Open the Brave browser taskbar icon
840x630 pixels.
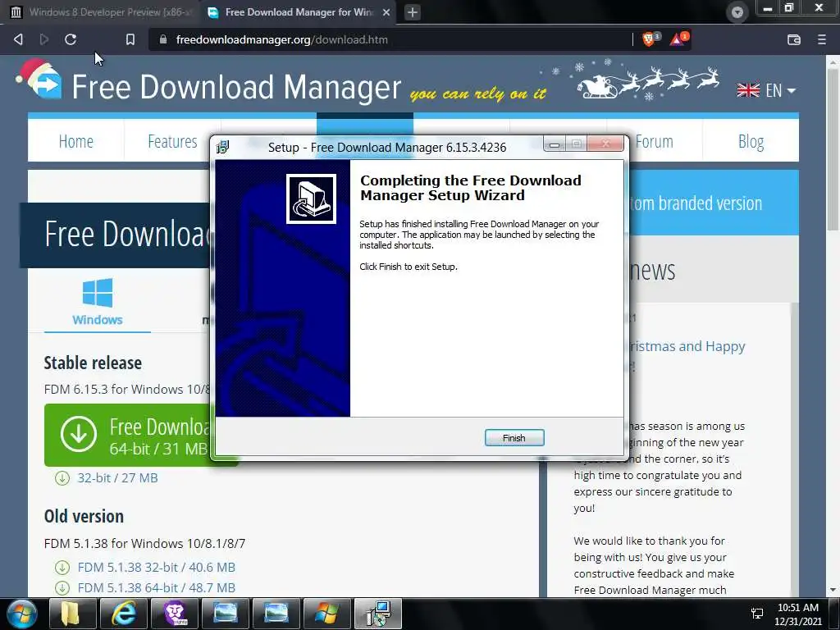pyautogui.click(x=174, y=614)
